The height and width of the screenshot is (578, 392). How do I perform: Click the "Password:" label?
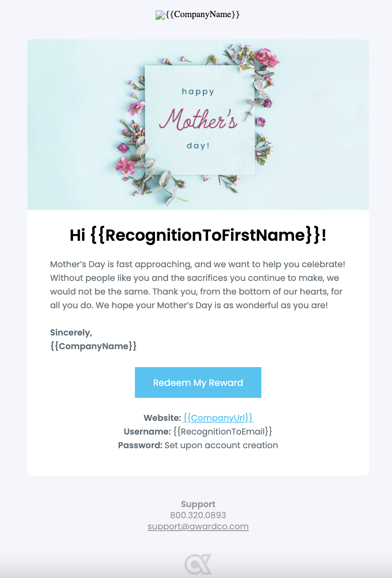click(140, 445)
